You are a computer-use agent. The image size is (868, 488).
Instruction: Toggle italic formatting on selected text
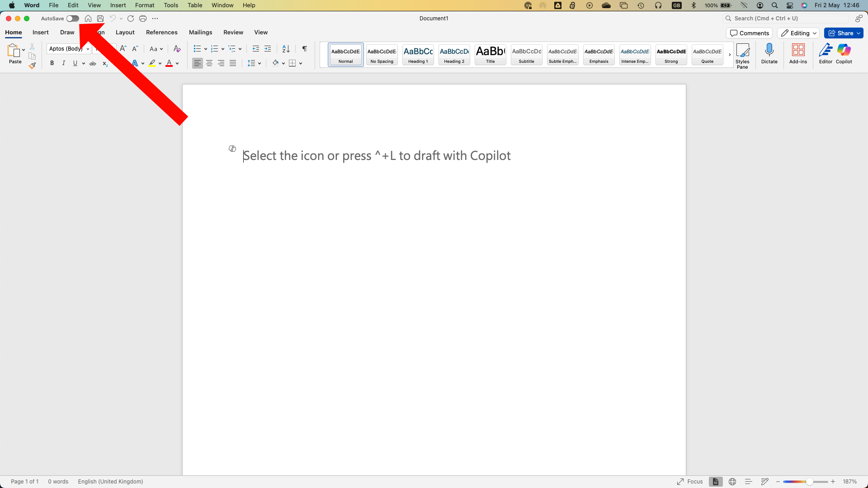(63, 63)
